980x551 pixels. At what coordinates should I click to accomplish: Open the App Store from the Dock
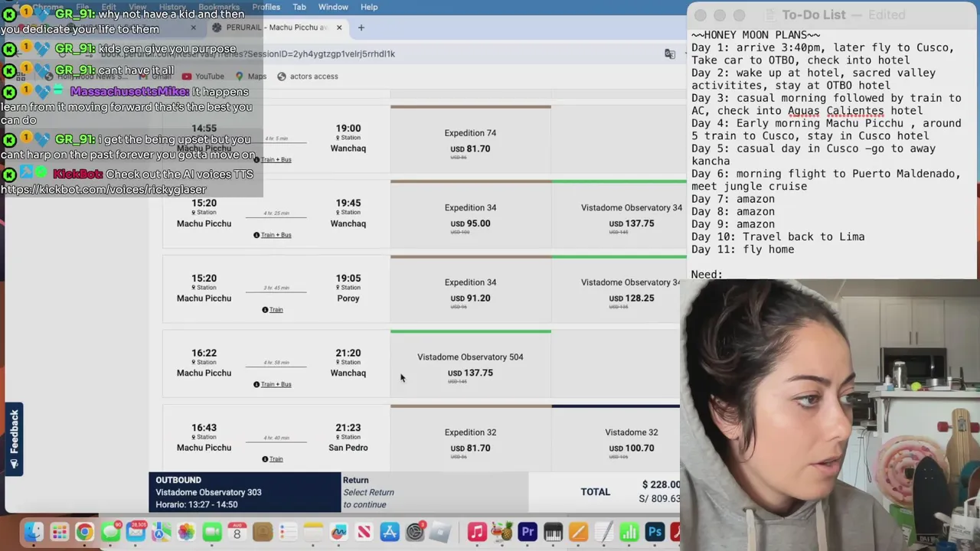[389, 532]
